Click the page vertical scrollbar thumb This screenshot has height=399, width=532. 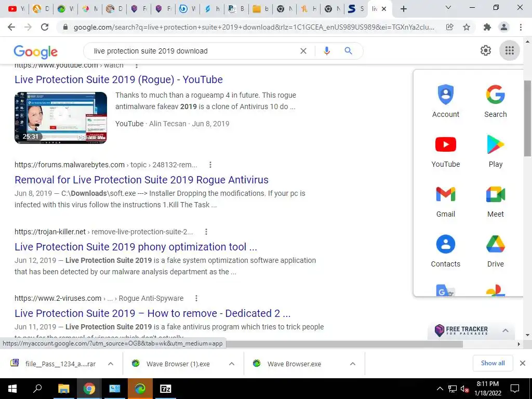coord(527,119)
